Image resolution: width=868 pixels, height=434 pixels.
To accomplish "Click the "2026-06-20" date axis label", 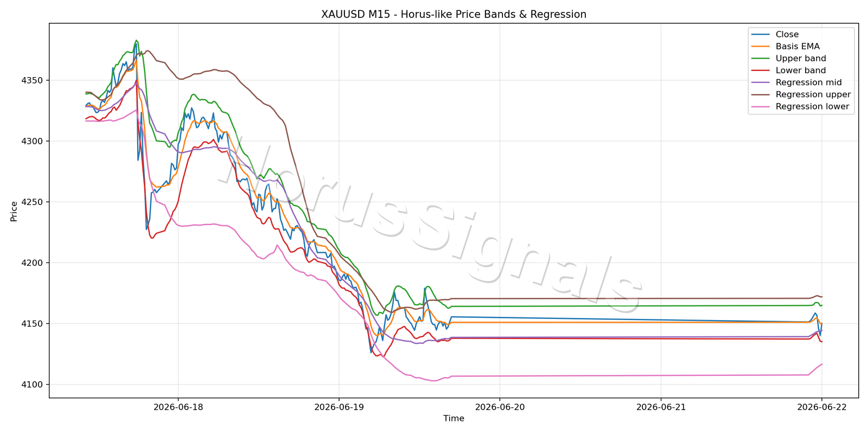I will [500, 407].
